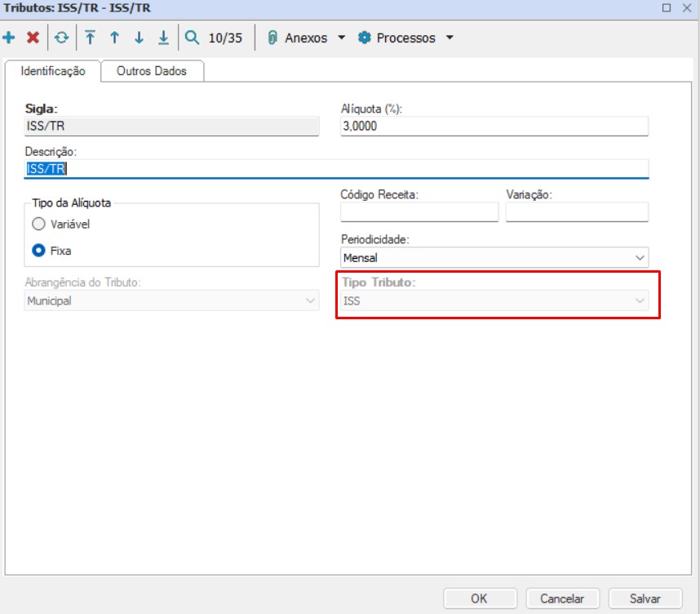The width and height of the screenshot is (700, 614).
Task: Click the Sigla field
Action: click(x=172, y=126)
